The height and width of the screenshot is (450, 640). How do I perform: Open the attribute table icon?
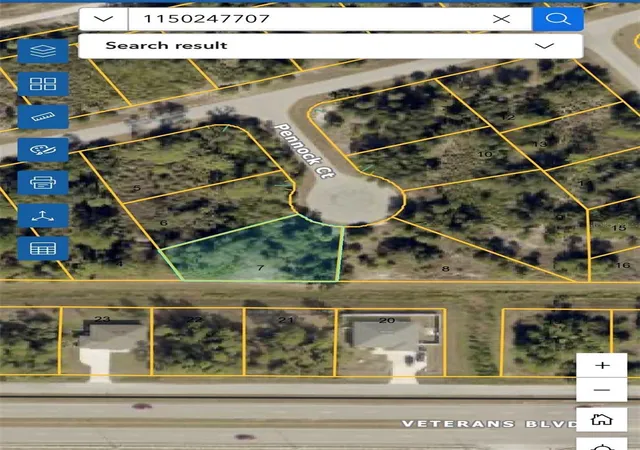click(x=43, y=248)
